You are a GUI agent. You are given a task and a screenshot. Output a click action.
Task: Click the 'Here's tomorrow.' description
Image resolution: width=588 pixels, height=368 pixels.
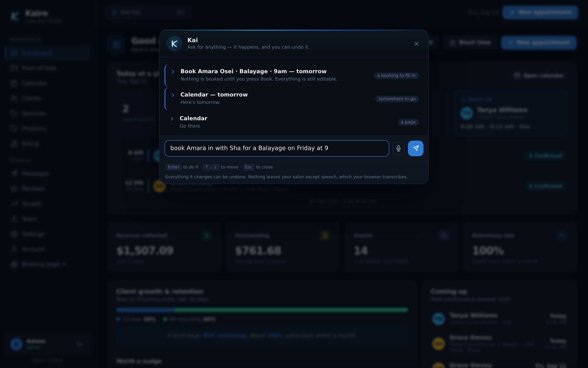[200, 102]
